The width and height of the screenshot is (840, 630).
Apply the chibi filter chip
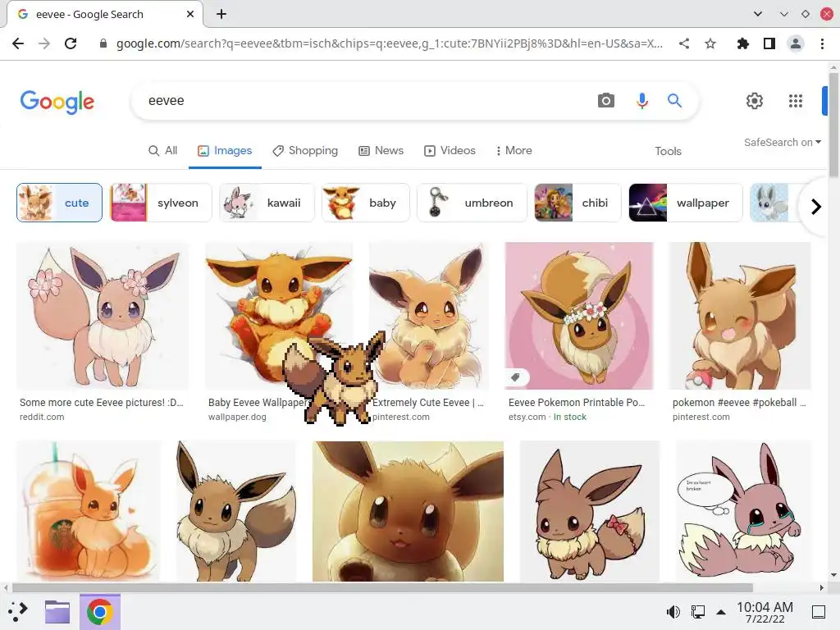[x=577, y=203]
